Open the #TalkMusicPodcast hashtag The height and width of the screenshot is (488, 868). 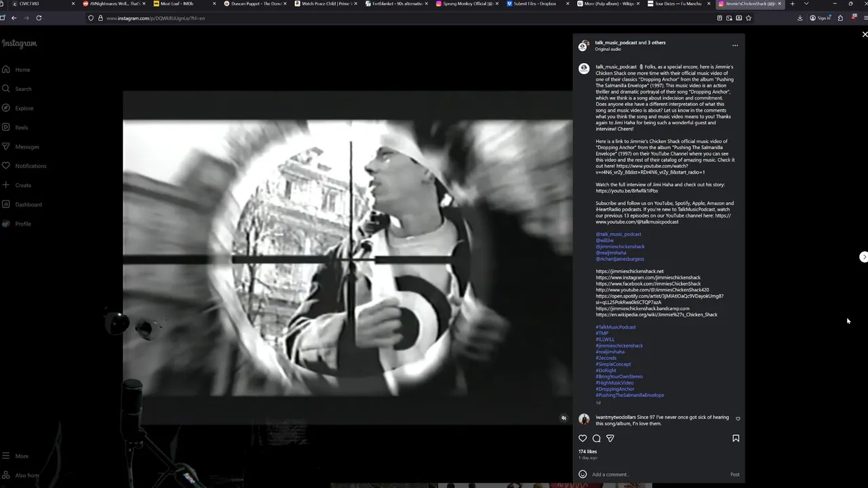(x=616, y=327)
